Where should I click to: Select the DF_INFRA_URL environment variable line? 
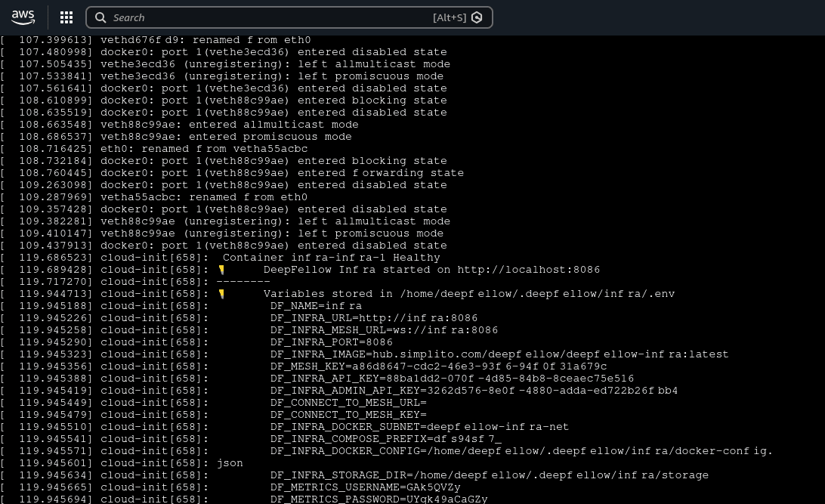coord(375,317)
